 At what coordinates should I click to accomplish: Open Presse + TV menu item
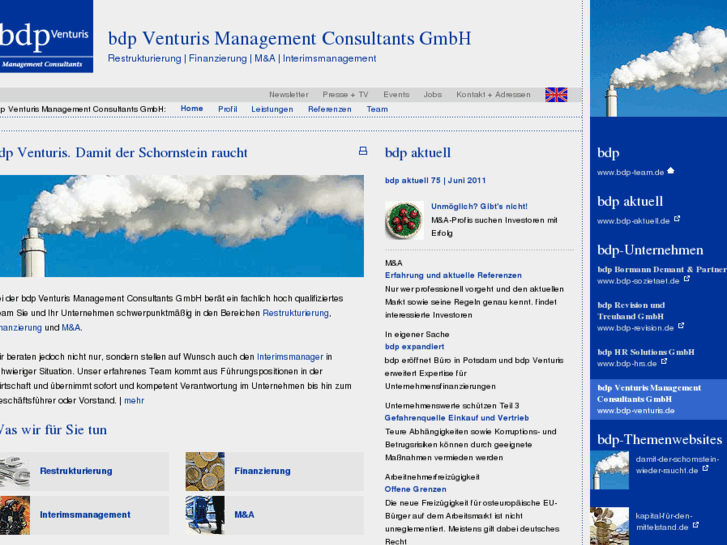coord(345,95)
